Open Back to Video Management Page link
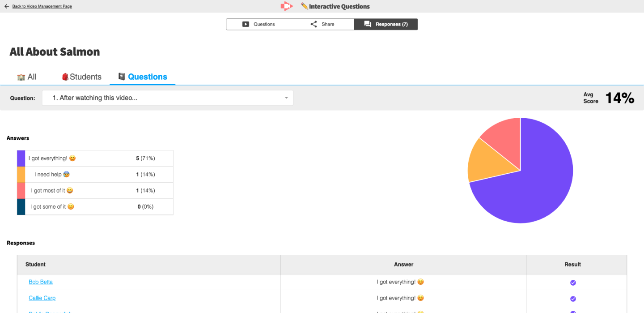The width and height of the screenshot is (644, 313). coord(42,6)
